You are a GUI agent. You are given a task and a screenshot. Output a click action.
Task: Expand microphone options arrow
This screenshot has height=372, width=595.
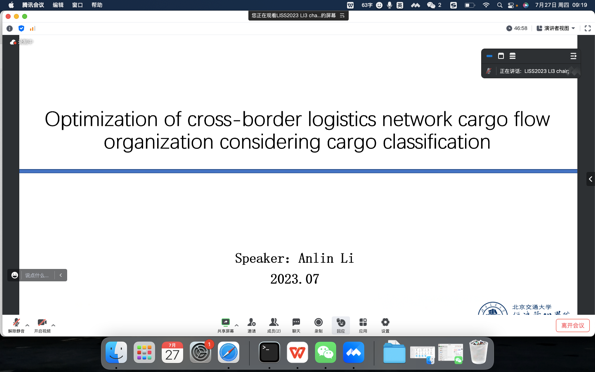[x=27, y=325]
